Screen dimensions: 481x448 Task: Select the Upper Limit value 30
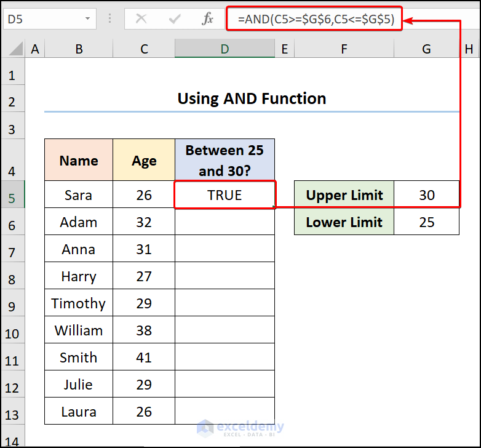click(426, 194)
